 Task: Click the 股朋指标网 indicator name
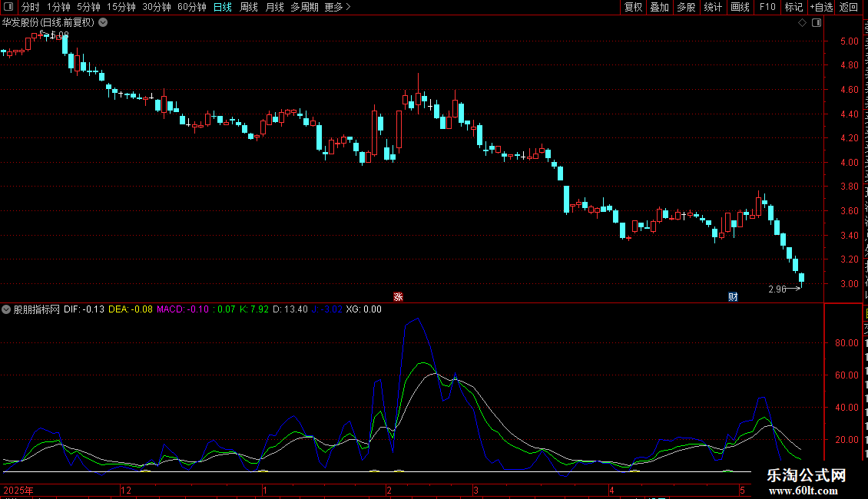pyautogui.click(x=37, y=309)
